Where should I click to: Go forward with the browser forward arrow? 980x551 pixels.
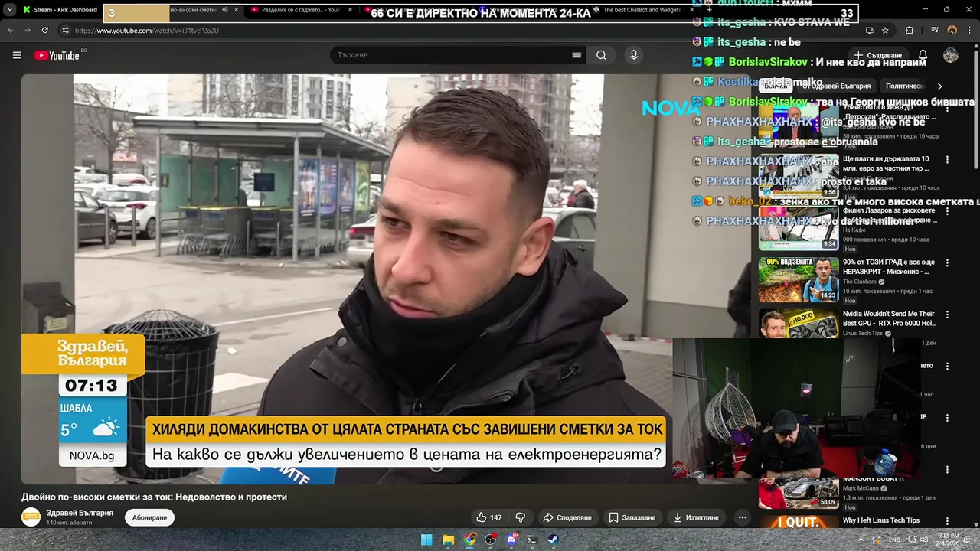tap(27, 30)
